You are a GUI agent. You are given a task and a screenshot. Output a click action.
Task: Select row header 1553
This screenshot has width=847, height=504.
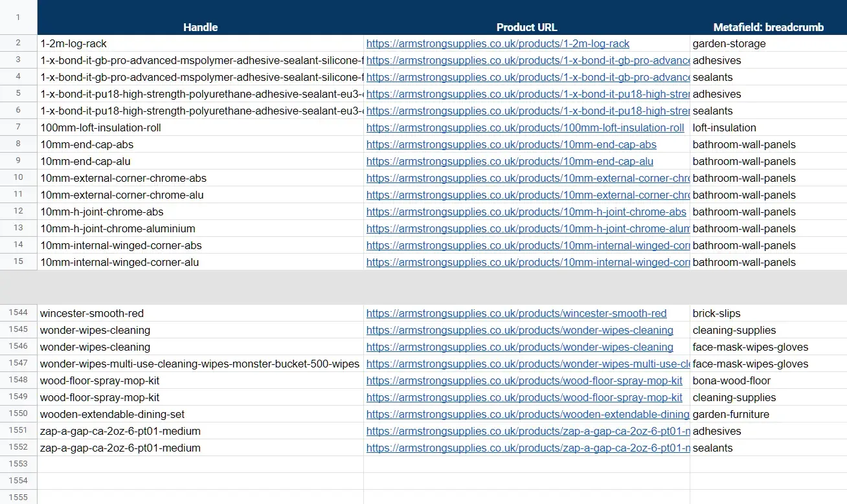(18, 465)
